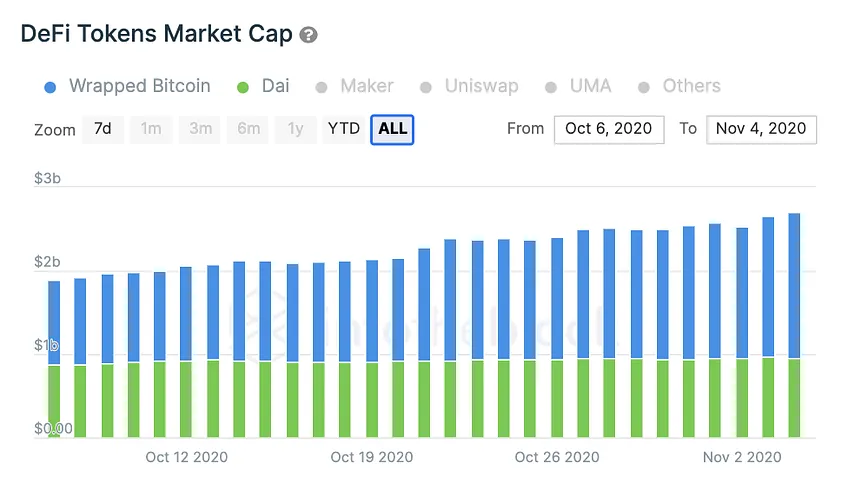Click the last bar's blue segment
The image size is (848, 490).
(794, 286)
